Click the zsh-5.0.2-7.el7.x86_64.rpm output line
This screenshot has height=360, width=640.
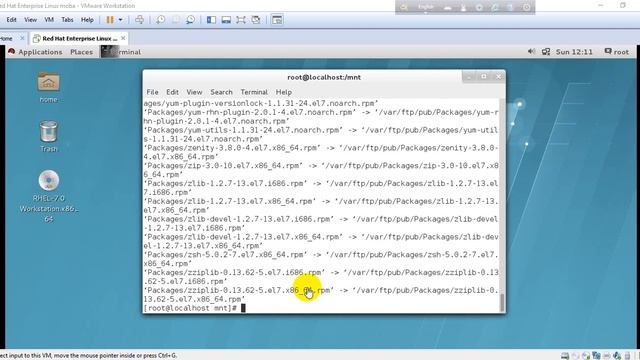pyautogui.click(x=321, y=259)
